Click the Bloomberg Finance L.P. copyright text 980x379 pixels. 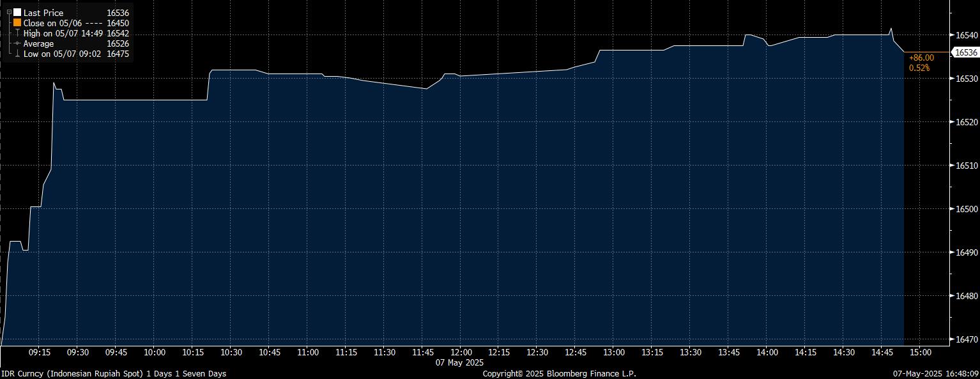(x=559, y=373)
